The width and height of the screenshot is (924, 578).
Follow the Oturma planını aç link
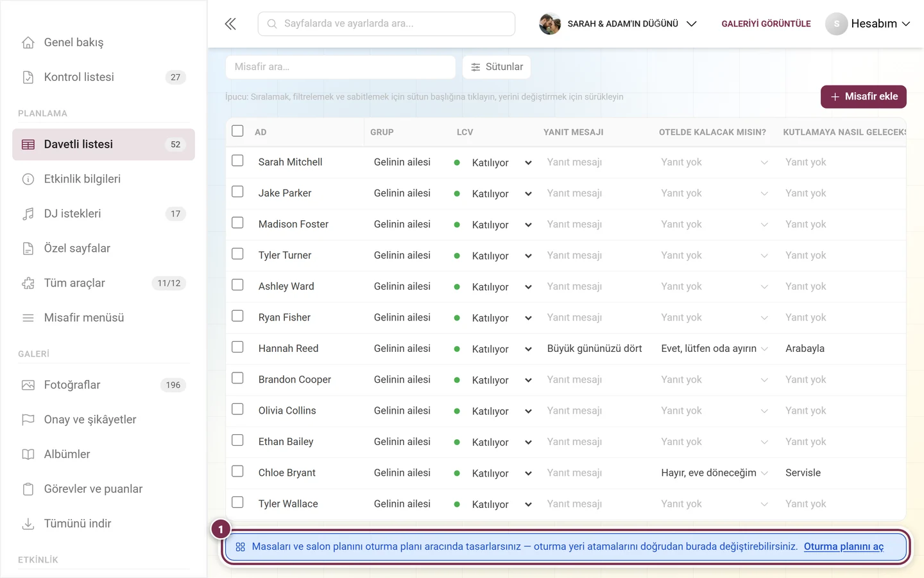click(x=844, y=547)
